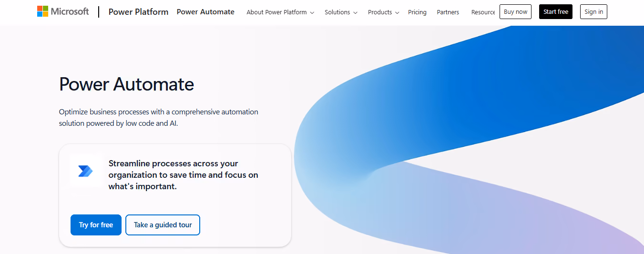This screenshot has width=644, height=254.
Task: Click the Microsoft logo
Action: [x=63, y=11]
